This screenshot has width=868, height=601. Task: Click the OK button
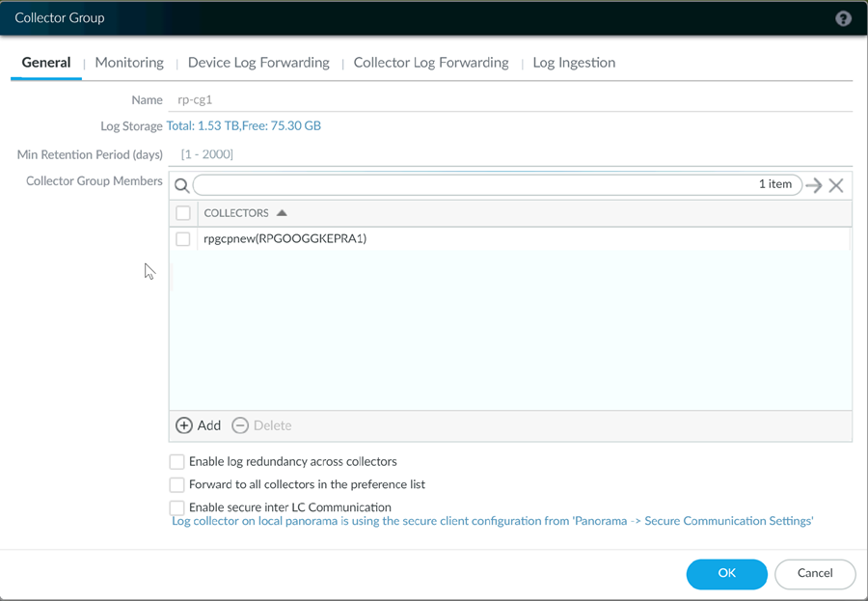click(726, 573)
